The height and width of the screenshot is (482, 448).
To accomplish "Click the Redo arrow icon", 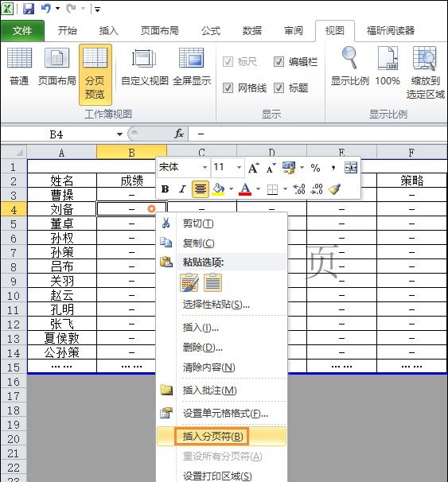I will (71, 9).
